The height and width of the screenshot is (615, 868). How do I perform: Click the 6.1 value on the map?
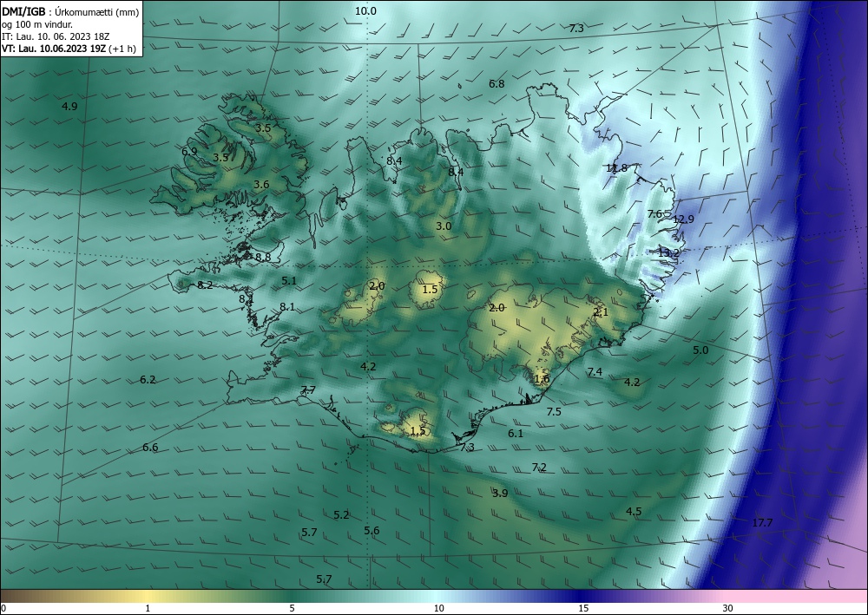coord(516,434)
